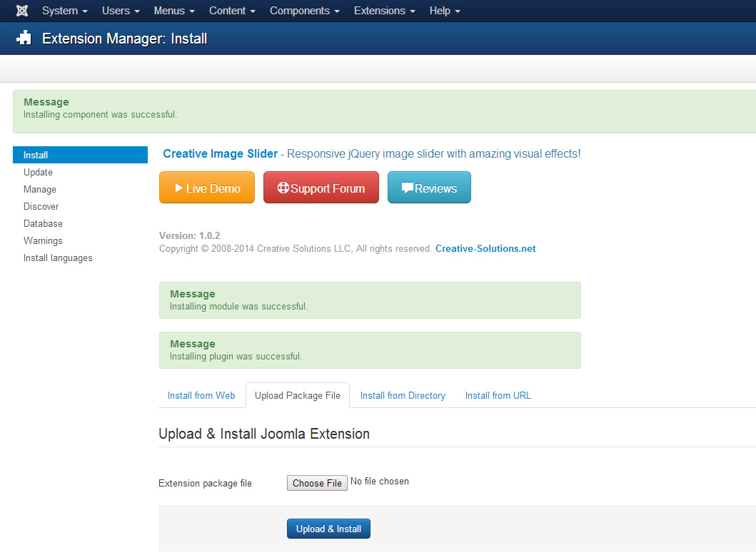Click the 'Extension Manager: Install' page title
The height and width of the screenshot is (560, 756).
[x=125, y=39]
